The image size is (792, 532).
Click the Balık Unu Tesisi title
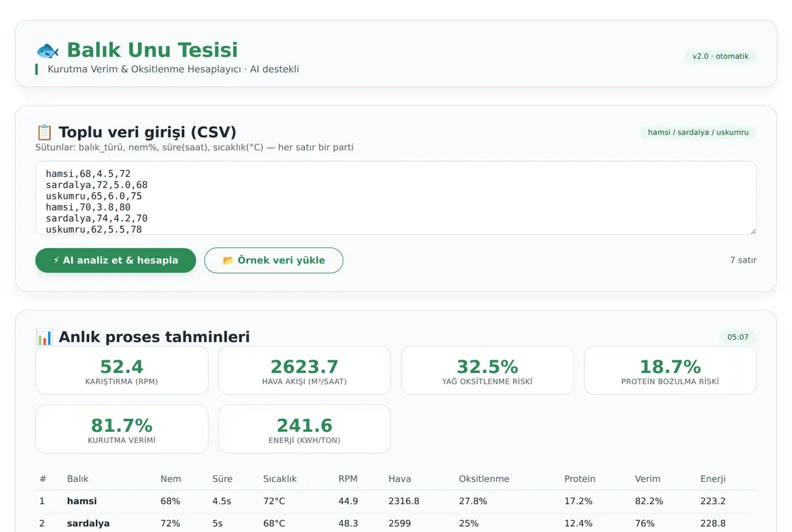pyautogui.click(x=152, y=50)
